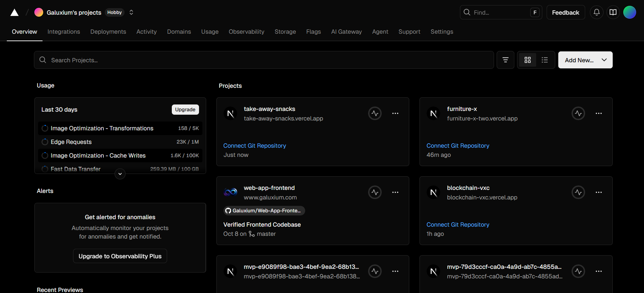Click the web-app-frontend infinity logo
Screen dimensions: 644x293
230,192
